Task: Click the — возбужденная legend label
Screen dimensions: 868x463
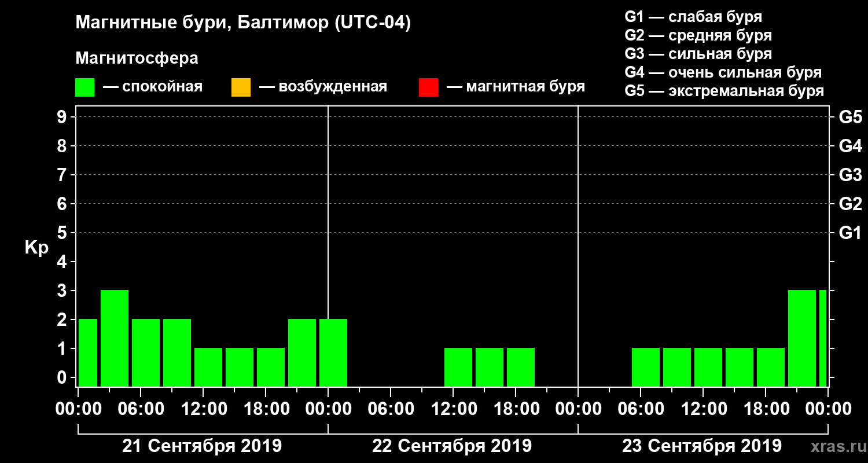Action: pos(323,87)
